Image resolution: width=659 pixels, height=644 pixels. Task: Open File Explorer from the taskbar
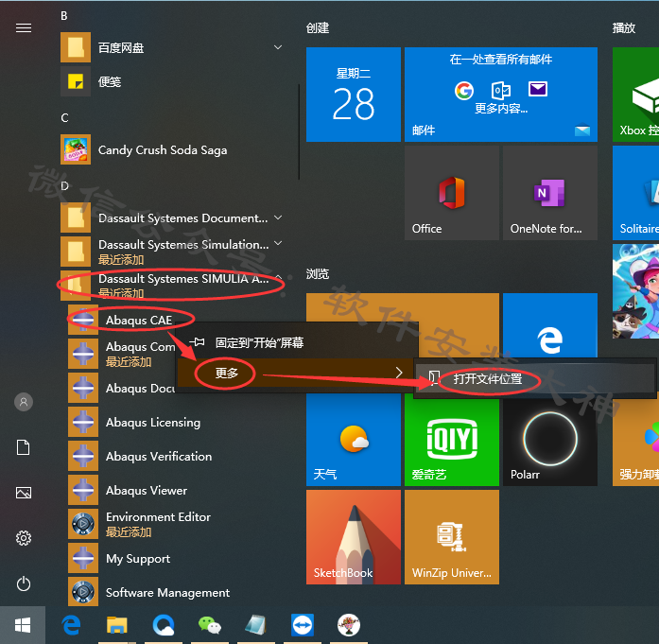(x=117, y=625)
